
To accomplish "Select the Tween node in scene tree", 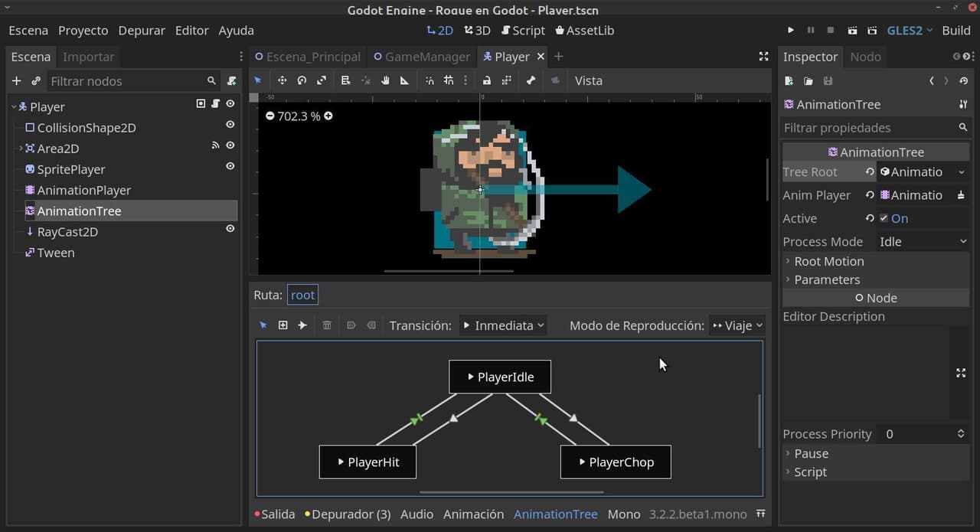I will click(x=56, y=253).
